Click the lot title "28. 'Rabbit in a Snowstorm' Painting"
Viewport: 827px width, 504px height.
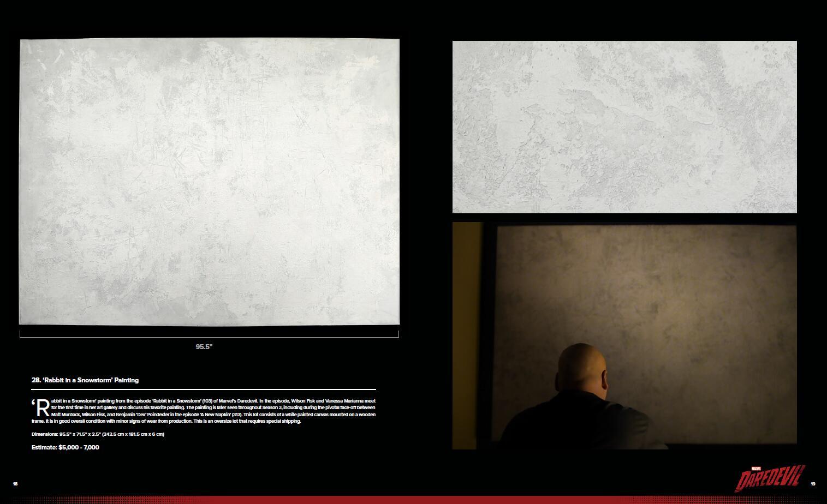(85, 380)
